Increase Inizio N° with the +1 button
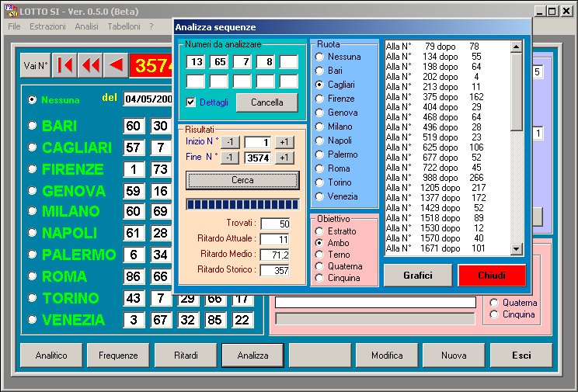The width and height of the screenshot is (578, 392). [x=285, y=142]
